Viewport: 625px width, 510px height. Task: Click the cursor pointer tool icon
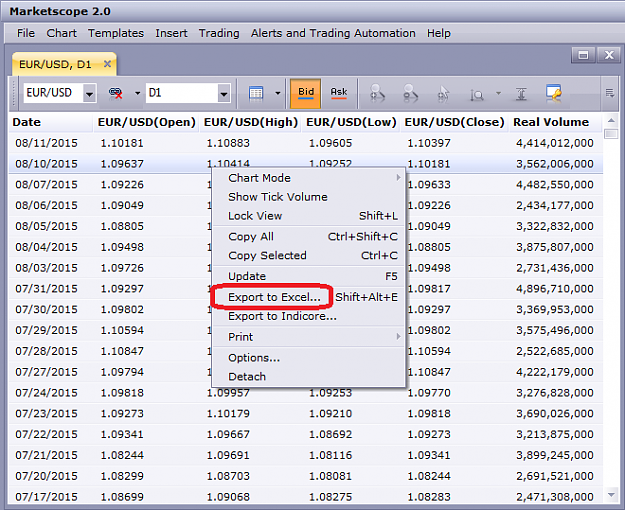[443, 94]
